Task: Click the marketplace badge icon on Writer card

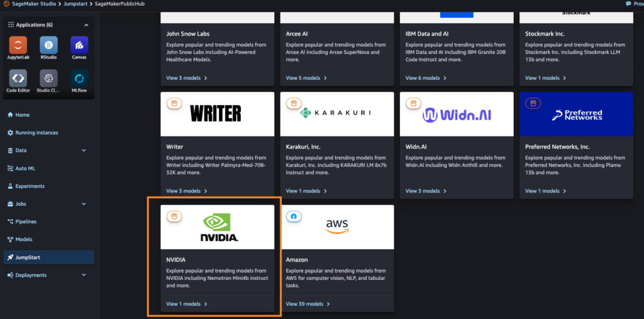Action: (174, 103)
